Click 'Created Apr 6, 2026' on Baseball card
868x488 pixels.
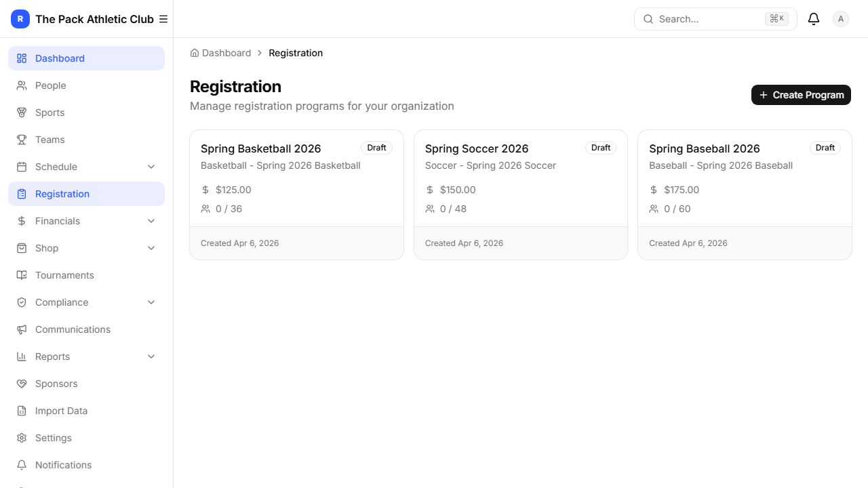688,243
